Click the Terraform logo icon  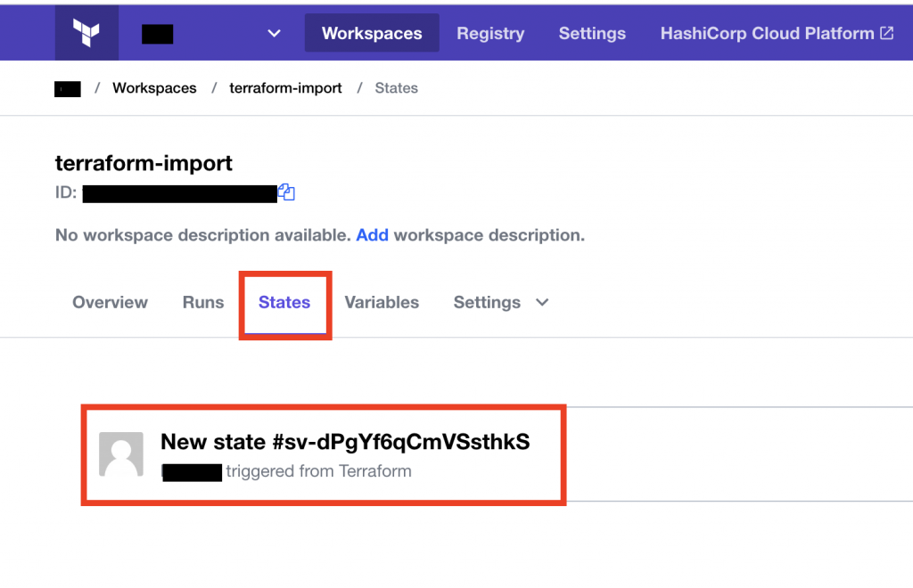click(x=86, y=32)
